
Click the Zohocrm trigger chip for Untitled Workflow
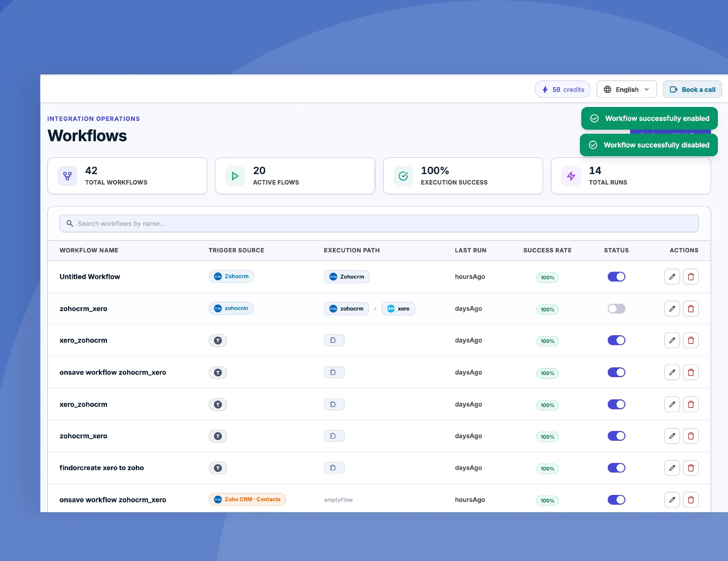(x=231, y=276)
